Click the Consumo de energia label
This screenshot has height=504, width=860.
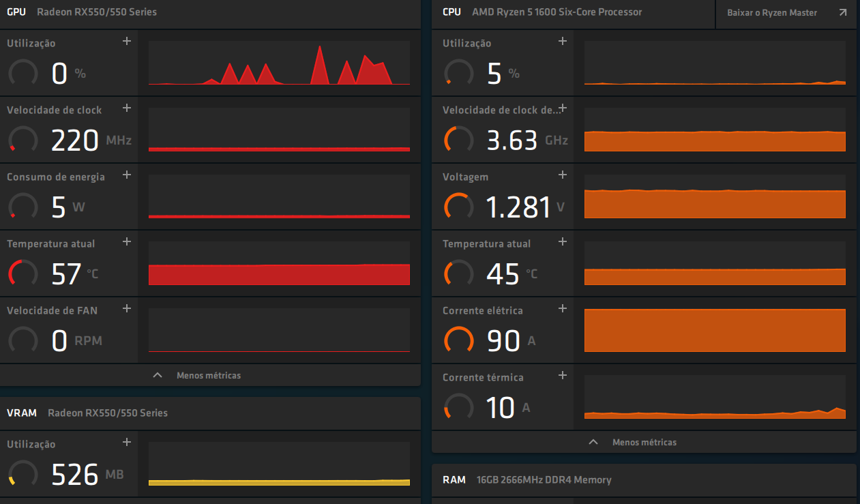pyautogui.click(x=56, y=177)
